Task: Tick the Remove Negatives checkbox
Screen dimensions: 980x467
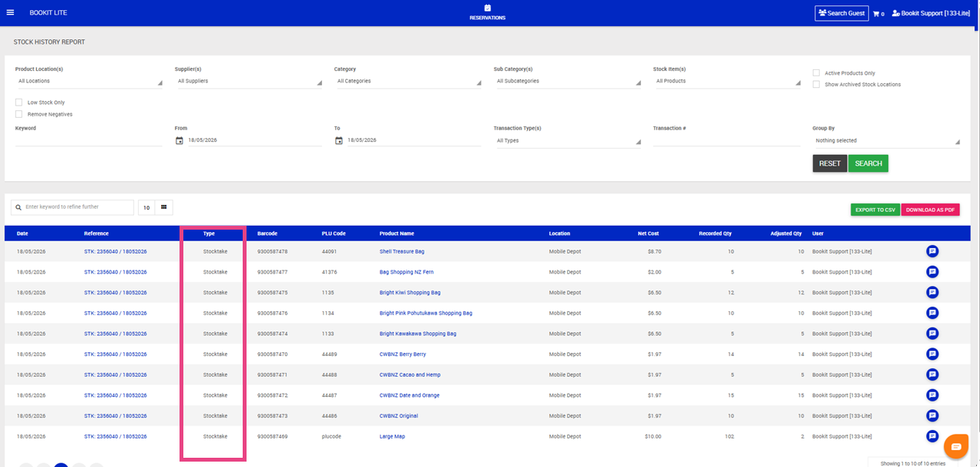Action: (19, 114)
